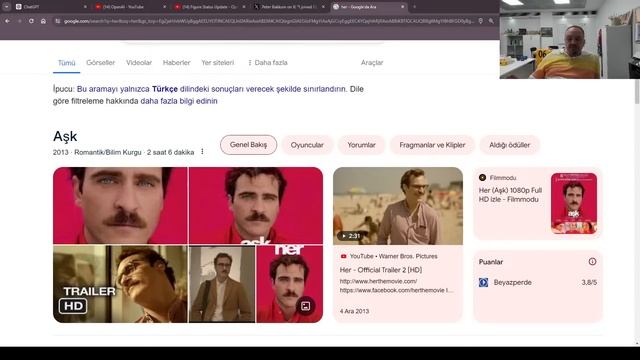640x360 pixels.
Task: Select the Yorumlar chip
Action: click(x=361, y=145)
